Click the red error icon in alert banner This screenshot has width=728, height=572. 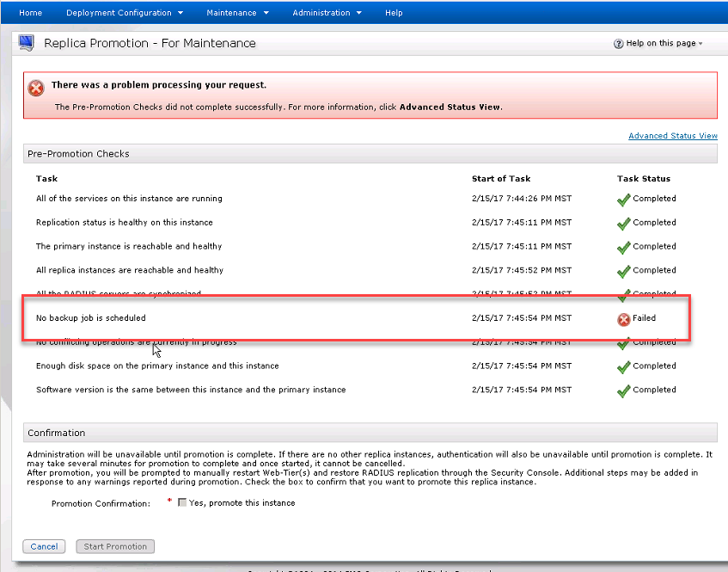click(36, 88)
